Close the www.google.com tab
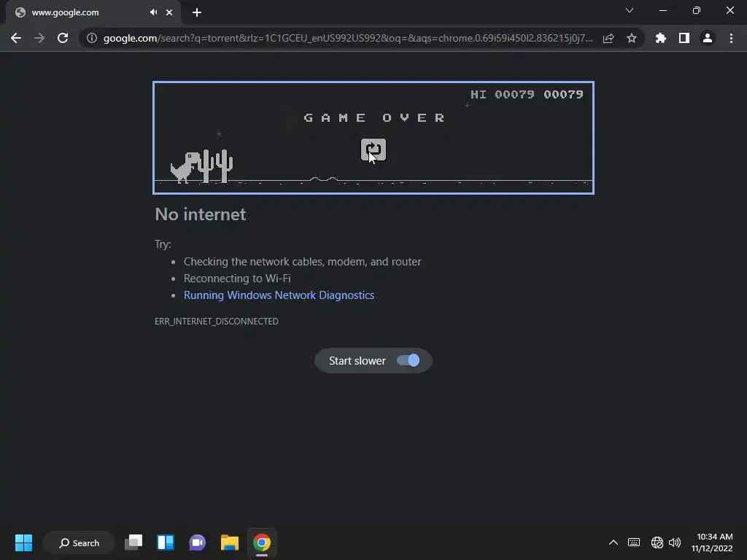This screenshot has width=747, height=560. pos(169,12)
